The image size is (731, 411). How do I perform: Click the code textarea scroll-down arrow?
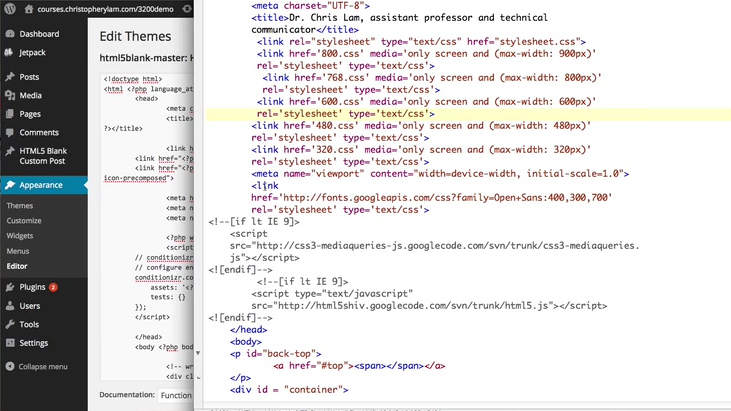198,353
